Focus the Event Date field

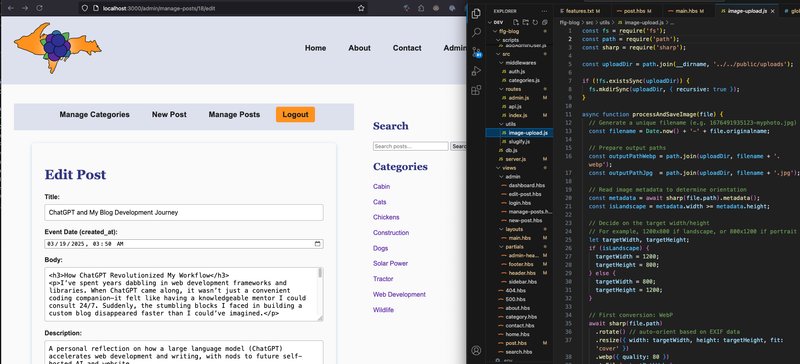pos(184,244)
